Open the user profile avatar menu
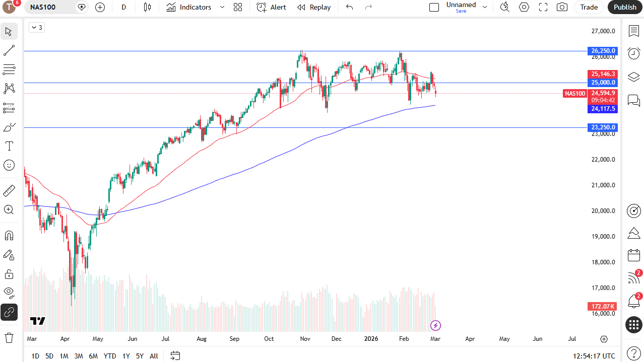 pos(10,7)
